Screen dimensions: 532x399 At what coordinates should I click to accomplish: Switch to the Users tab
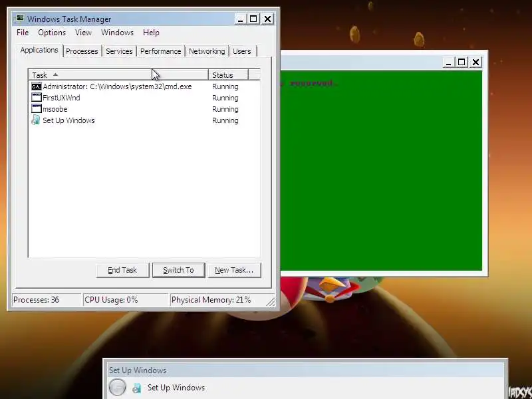click(x=242, y=51)
